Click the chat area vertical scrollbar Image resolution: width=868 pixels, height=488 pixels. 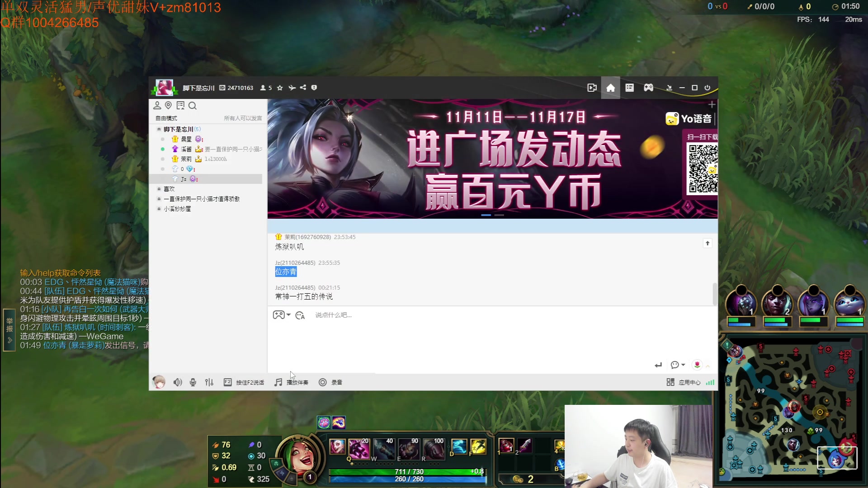click(714, 294)
